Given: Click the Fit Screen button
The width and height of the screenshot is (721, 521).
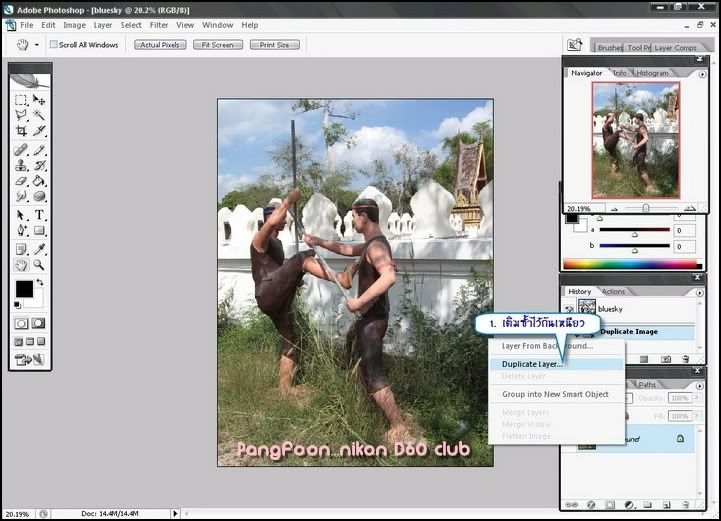Looking at the screenshot, I should [217, 45].
